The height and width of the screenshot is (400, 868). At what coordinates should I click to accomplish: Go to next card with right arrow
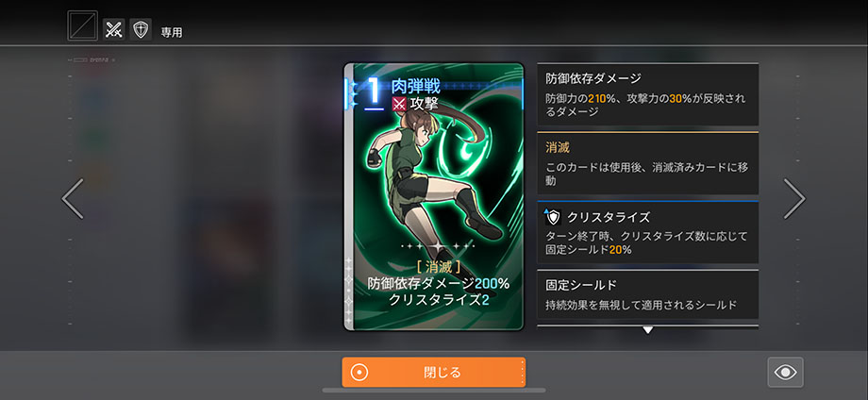tap(794, 199)
